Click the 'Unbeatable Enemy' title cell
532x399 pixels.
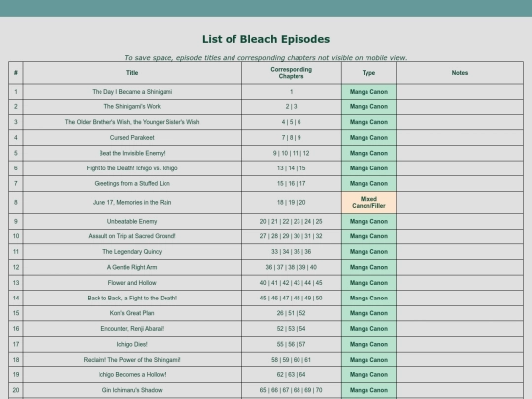click(132, 222)
